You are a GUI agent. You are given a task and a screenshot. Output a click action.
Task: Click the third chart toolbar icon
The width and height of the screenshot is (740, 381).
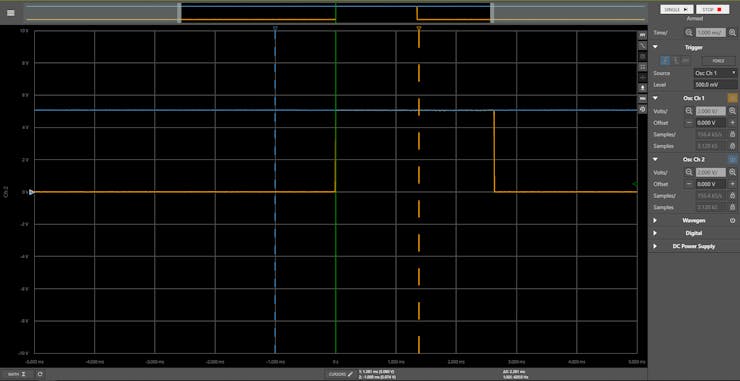(642, 56)
